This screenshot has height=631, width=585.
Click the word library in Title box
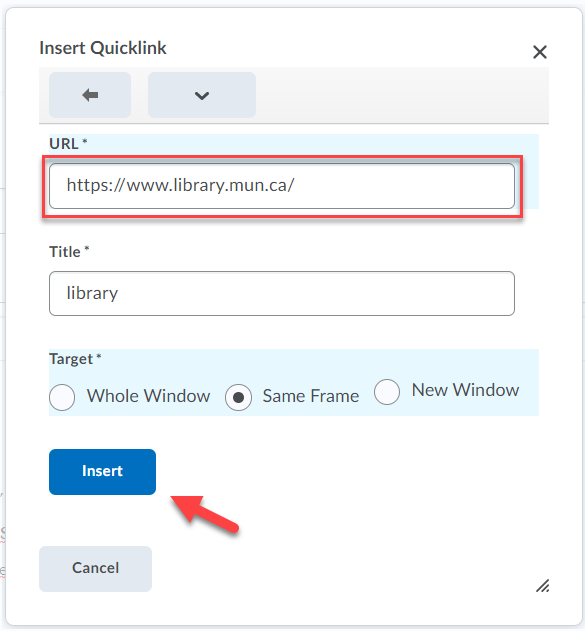[92, 293]
